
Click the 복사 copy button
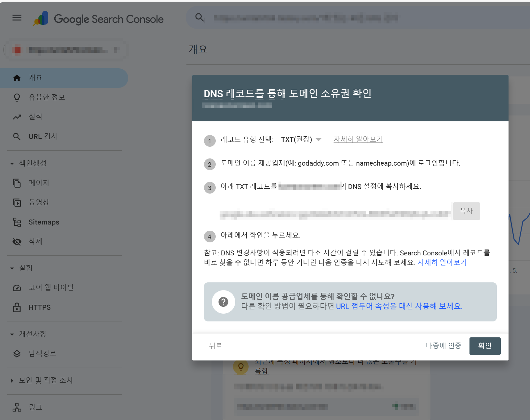pos(466,211)
